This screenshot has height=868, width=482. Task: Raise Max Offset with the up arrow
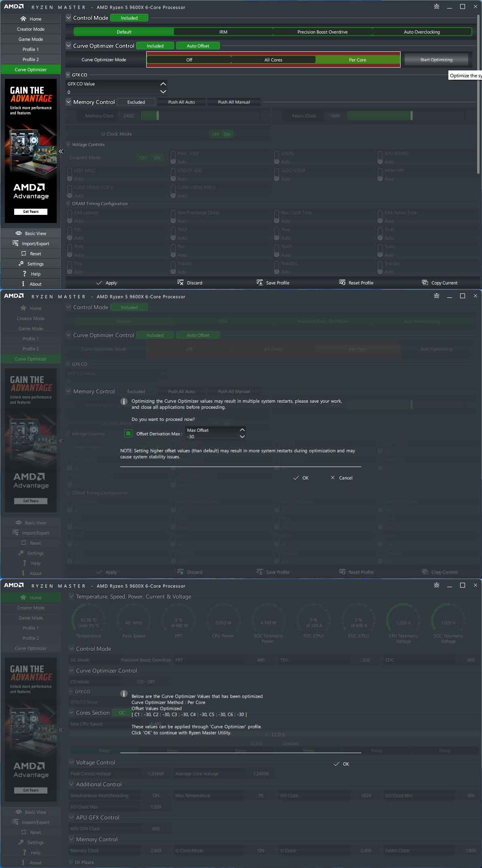tap(242, 430)
